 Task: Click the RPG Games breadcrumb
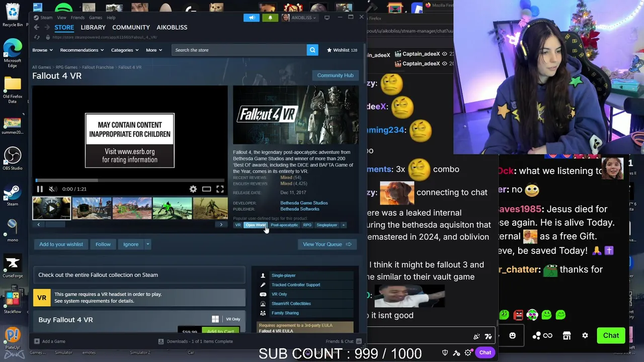point(66,67)
